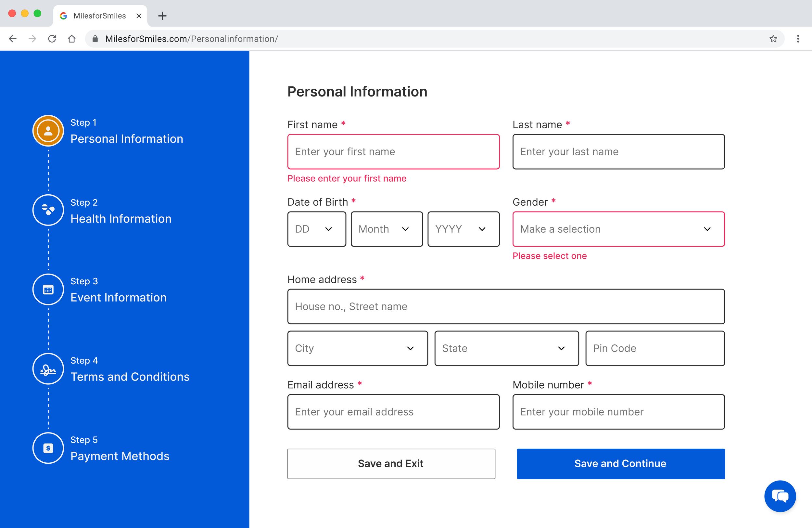
Task: Select the MilesforSmiles browser tab
Action: pos(100,16)
